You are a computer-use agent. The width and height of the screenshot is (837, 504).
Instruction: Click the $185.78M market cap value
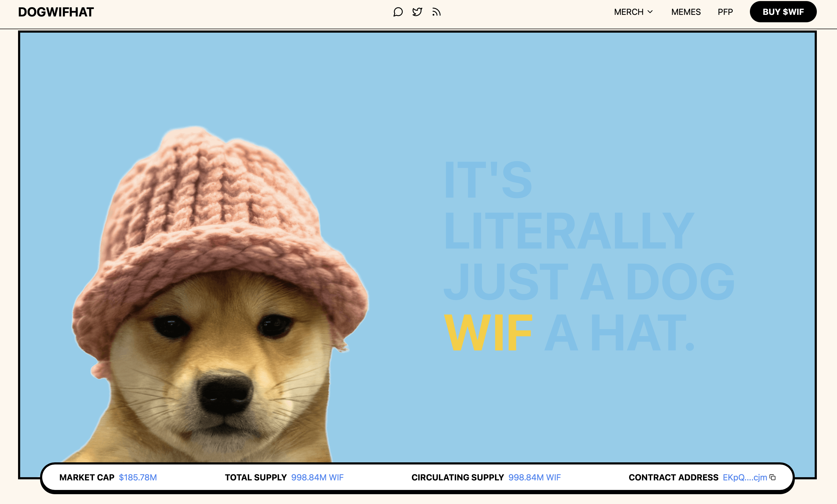coord(138,477)
